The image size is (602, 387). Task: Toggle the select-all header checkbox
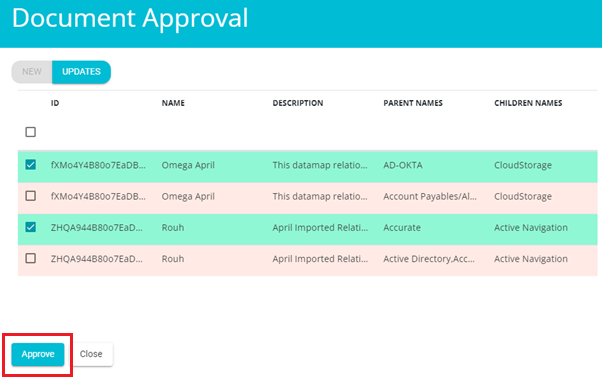[x=31, y=132]
